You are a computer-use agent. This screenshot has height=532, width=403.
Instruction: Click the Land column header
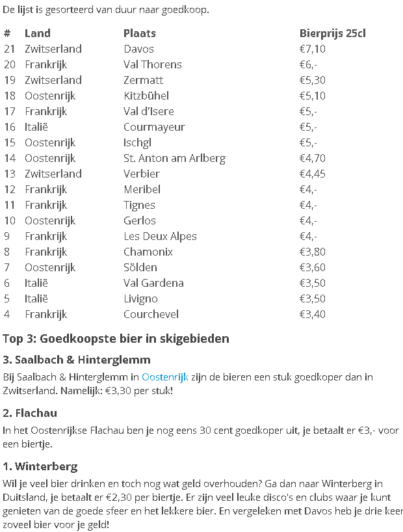click(x=37, y=33)
